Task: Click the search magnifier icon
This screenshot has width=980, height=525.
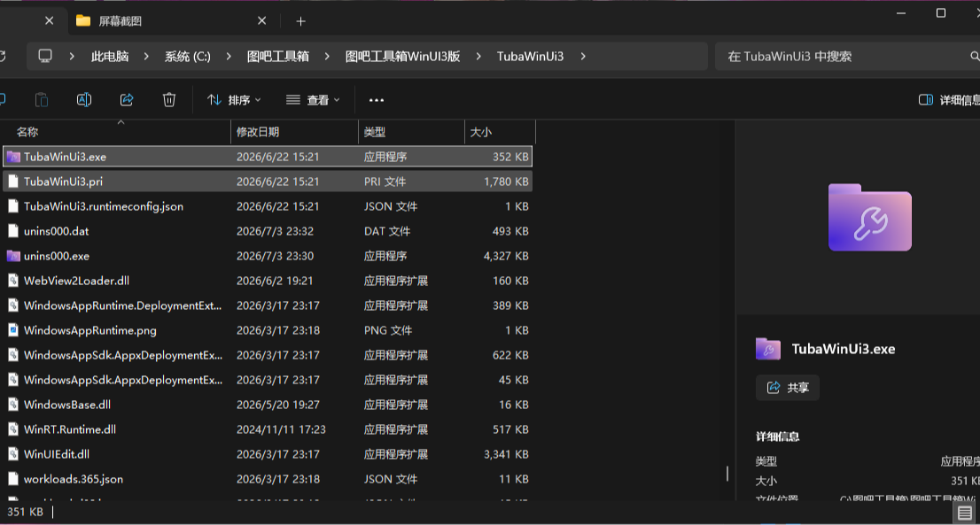Action: (x=974, y=56)
